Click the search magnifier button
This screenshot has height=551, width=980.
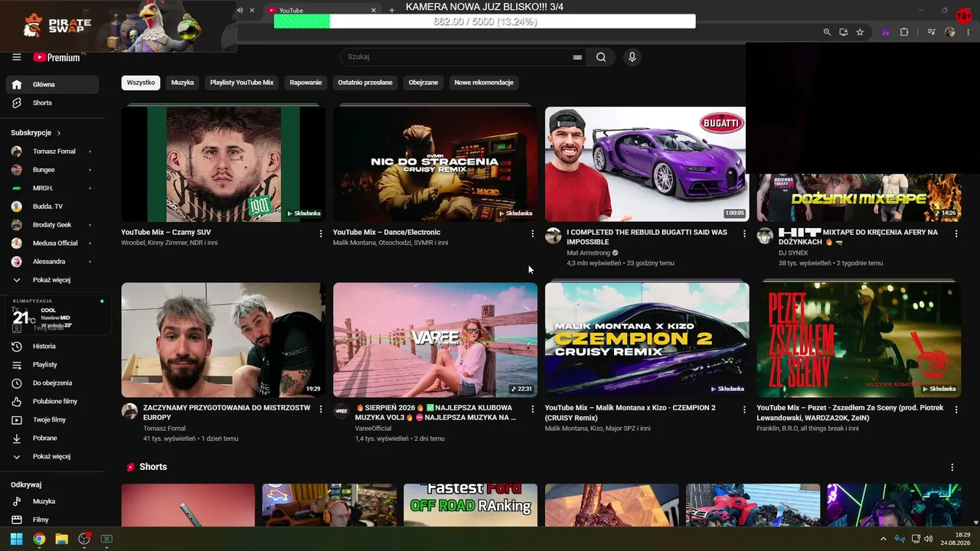[x=601, y=57]
